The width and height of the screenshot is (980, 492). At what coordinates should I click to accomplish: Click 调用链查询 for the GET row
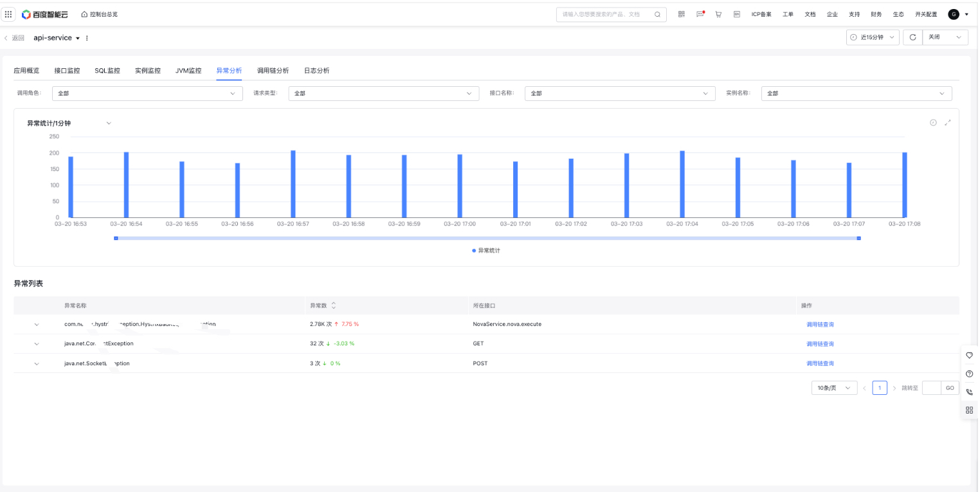(x=820, y=344)
